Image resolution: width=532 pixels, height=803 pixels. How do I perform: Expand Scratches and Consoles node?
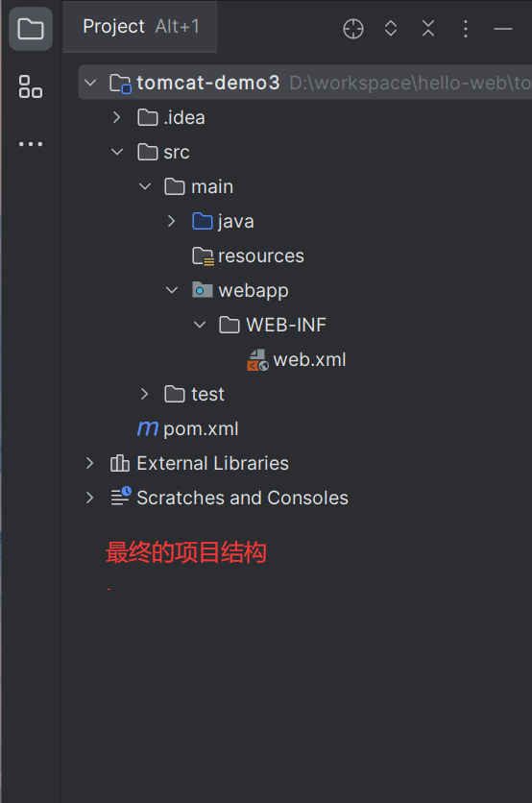pyautogui.click(x=90, y=498)
